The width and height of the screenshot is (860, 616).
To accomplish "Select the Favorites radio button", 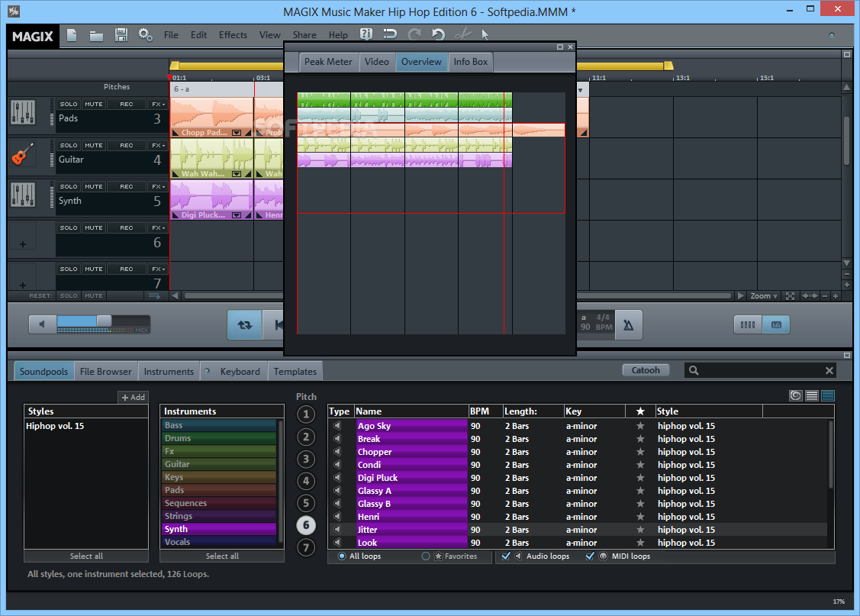I will [426, 556].
